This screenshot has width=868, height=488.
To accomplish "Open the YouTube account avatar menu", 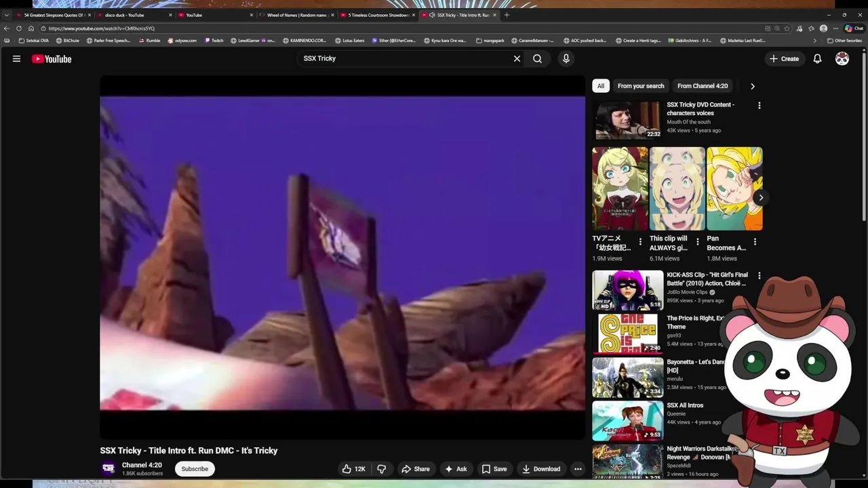I will click(x=842, y=59).
